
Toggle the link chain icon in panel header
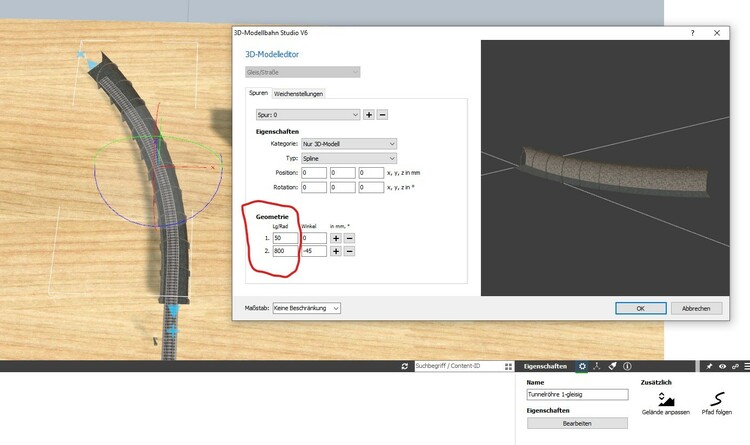[735, 367]
